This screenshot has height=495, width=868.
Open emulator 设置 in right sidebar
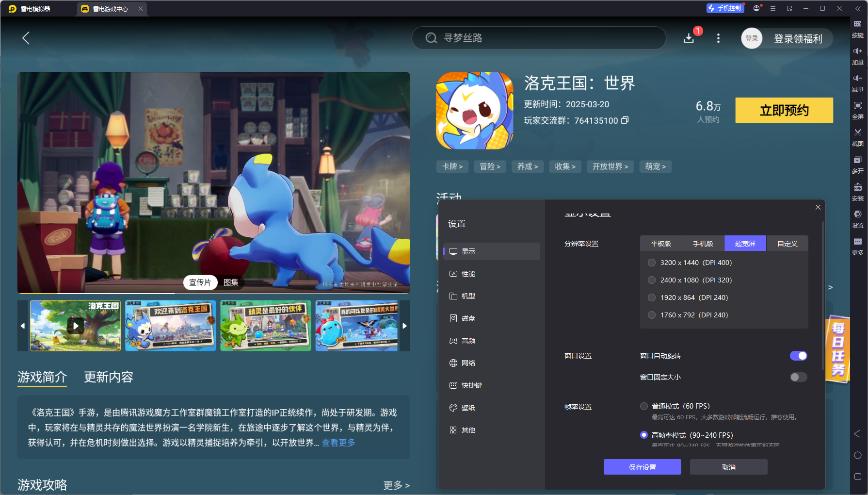click(x=857, y=219)
